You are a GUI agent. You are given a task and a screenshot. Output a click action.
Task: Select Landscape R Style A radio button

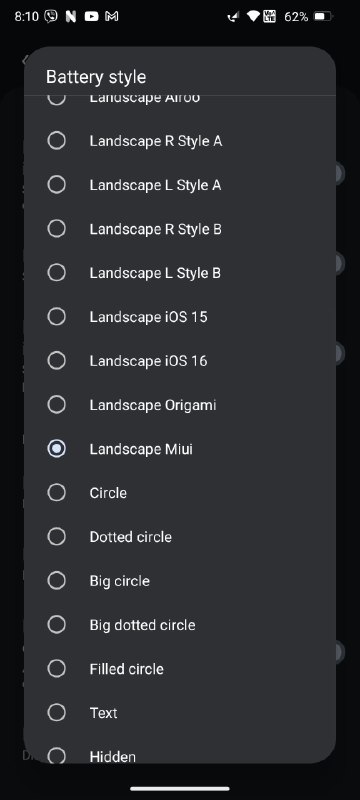click(56, 140)
